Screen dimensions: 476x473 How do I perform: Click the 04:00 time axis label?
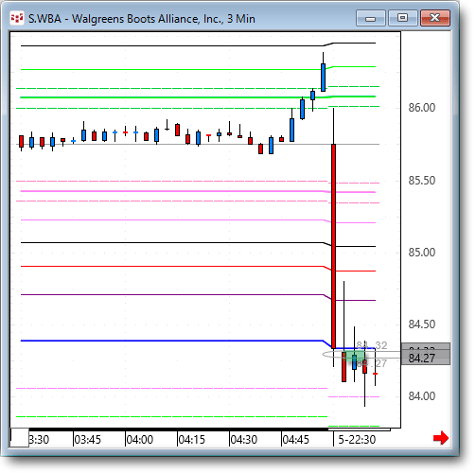140,439
